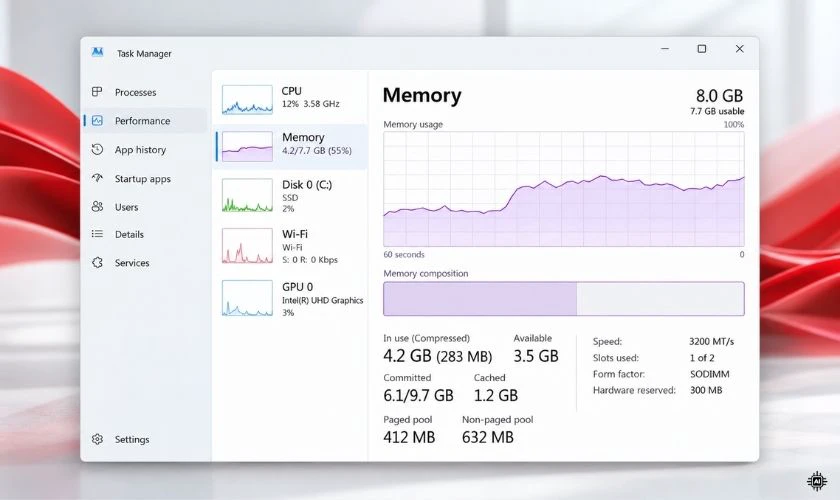The height and width of the screenshot is (500, 840).
Task: Click the Memory composition bar's in-use section
Action: pyautogui.click(x=480, y=298)
